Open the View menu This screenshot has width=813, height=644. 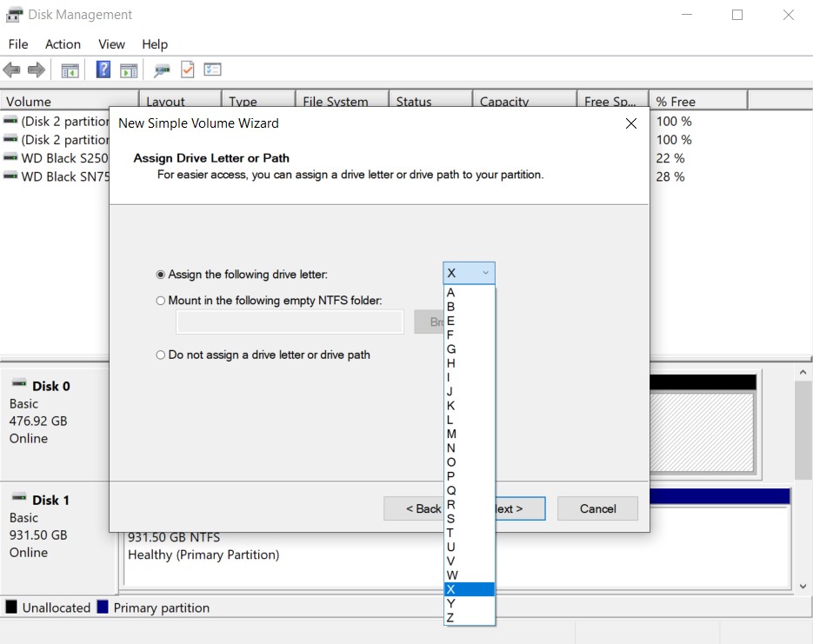(111, 44)
